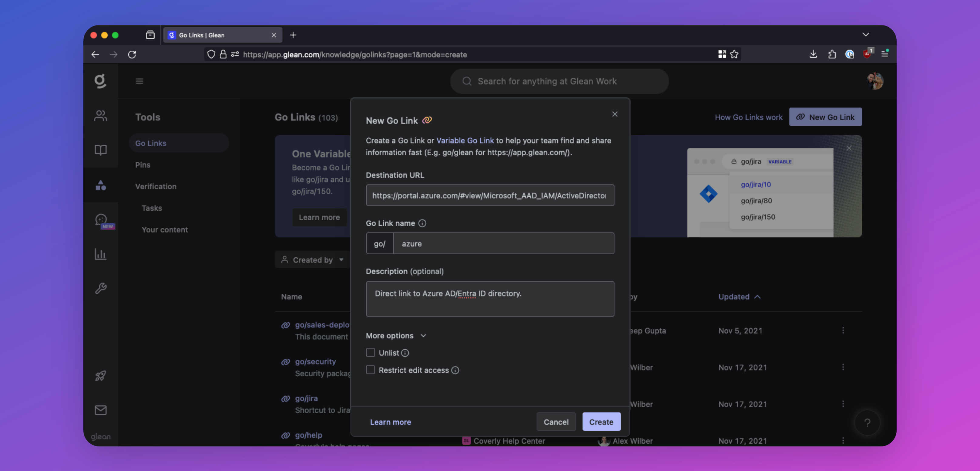Screen dimensions: 980x471
Task: Open the bar chart Insights icon
Action: pos(100,254)
